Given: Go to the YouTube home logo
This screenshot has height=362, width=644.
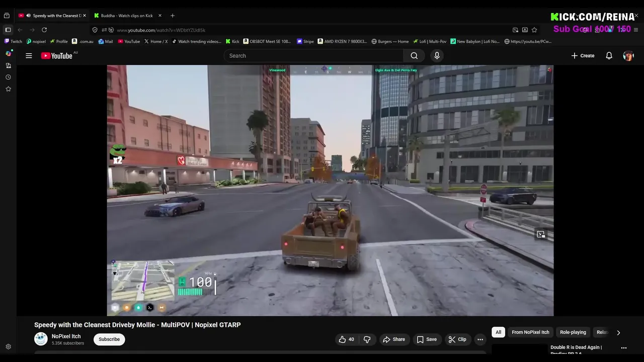Looking at the screenshot, I should [57, 56].
